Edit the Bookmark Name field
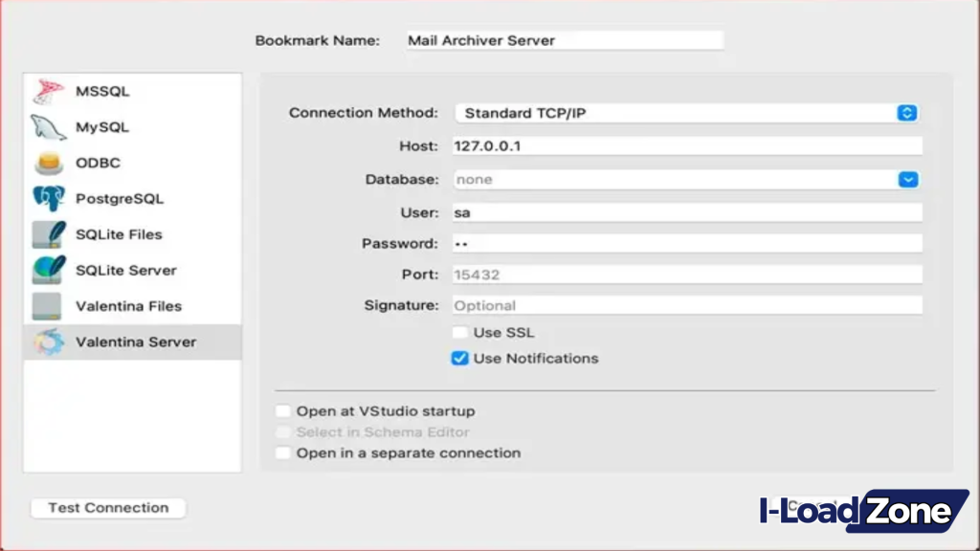The width and height of the screenshot is (980, 551). [565, 40]
